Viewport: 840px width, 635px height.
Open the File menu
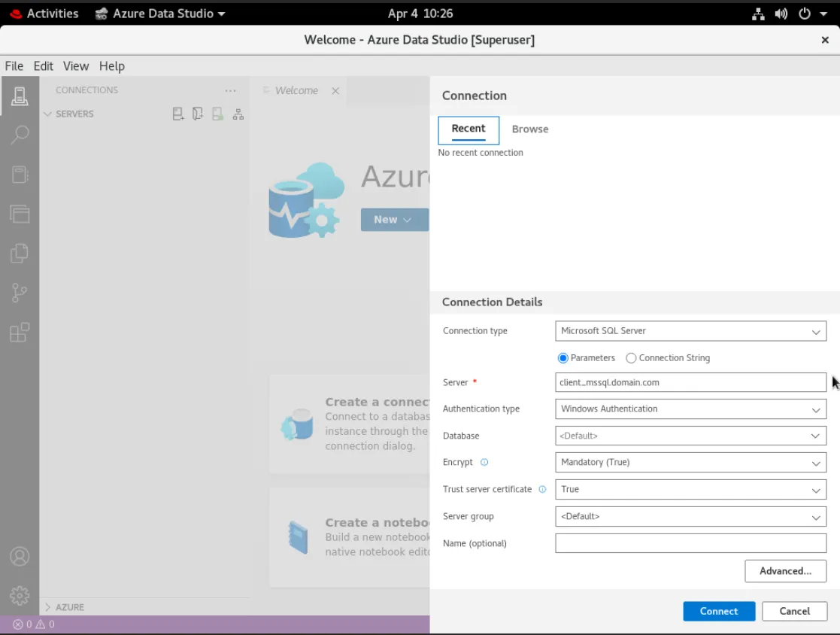pyautogui.click(x=14, y=66)
